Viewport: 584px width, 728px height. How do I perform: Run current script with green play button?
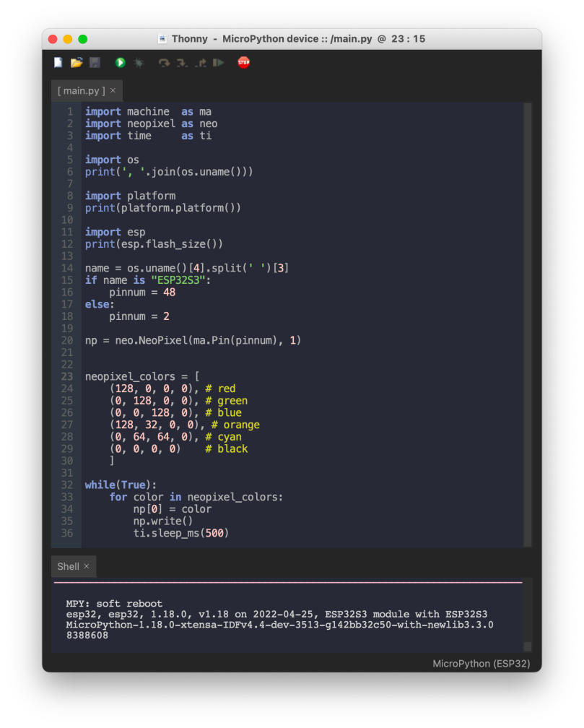pyautogui.click(x=121, y=63)
